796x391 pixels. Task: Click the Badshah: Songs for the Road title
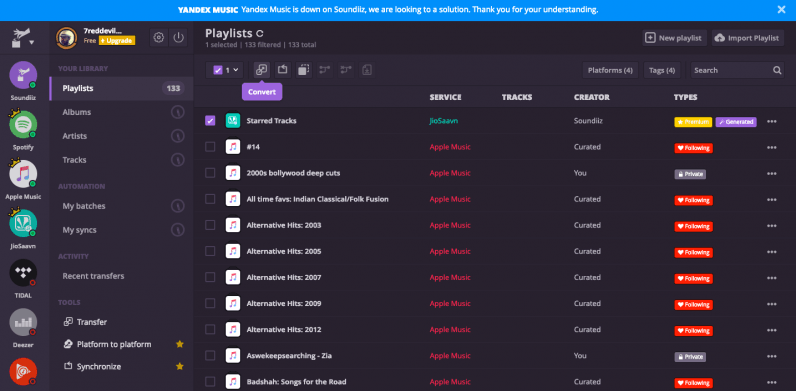click(x=296, y=382)
